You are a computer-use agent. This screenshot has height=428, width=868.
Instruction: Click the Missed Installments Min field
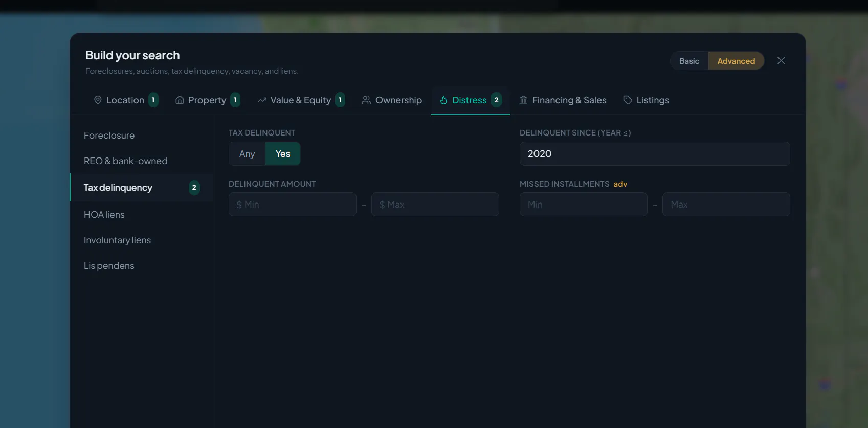click(x=584, y=205)
